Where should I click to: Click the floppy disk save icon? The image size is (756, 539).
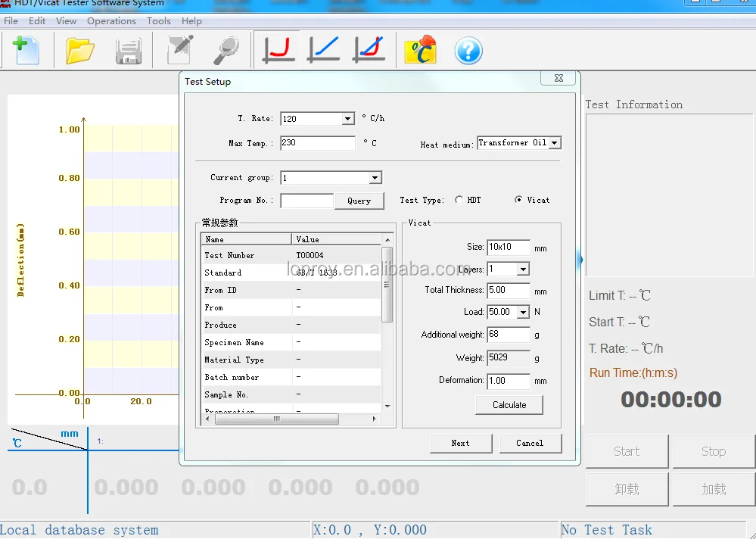coord(128,51)
